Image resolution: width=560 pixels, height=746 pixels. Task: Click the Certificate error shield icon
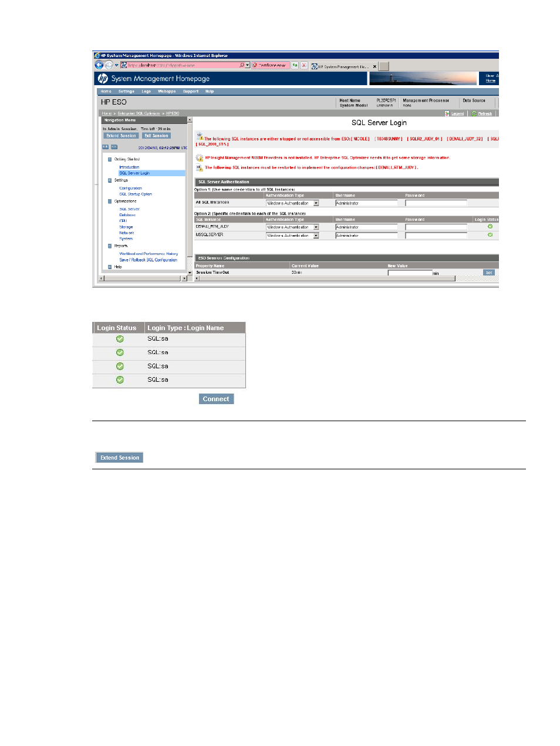(x=256, y=65)
